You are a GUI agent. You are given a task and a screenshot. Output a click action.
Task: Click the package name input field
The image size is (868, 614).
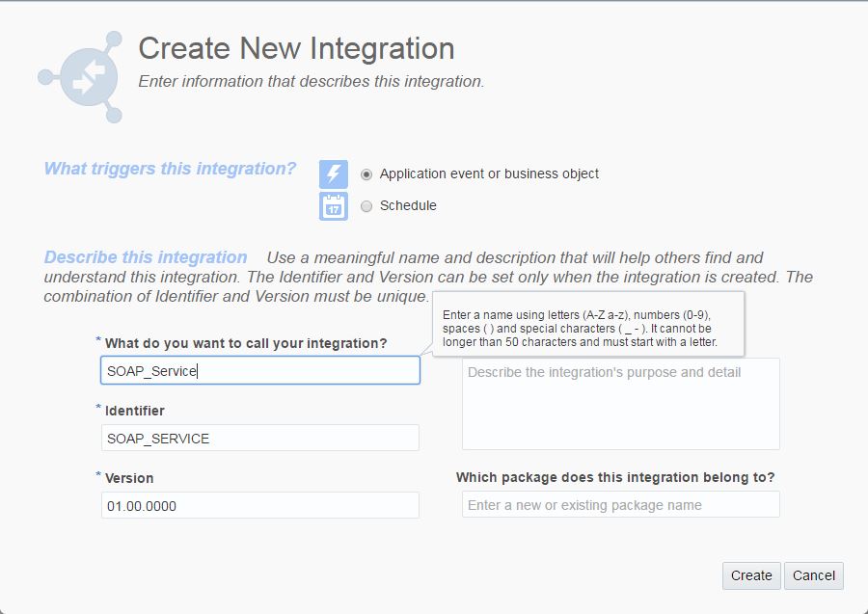tap(620, 505)
